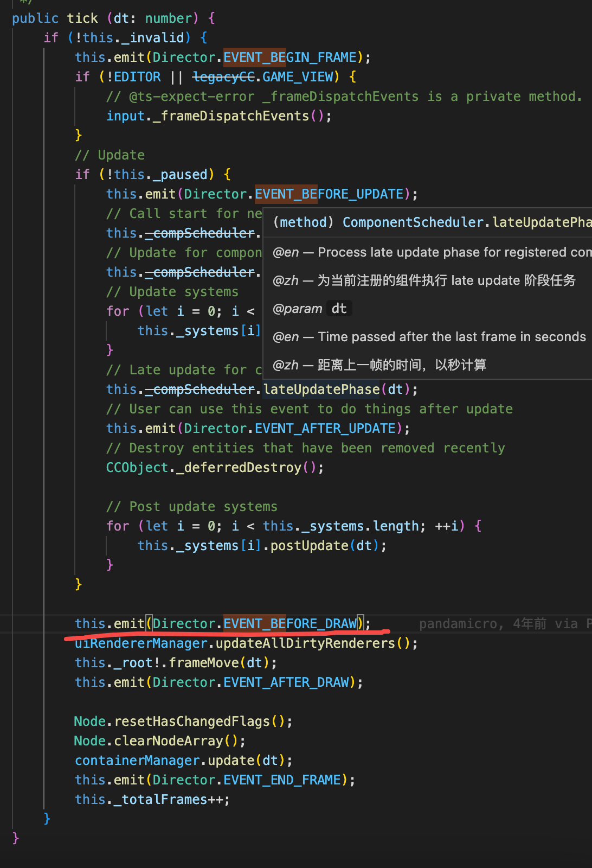This screenshot has height=868, width=592.
Task: Click 'legacyCC' deprecated identifier
Action: click(x=223, y=77)
